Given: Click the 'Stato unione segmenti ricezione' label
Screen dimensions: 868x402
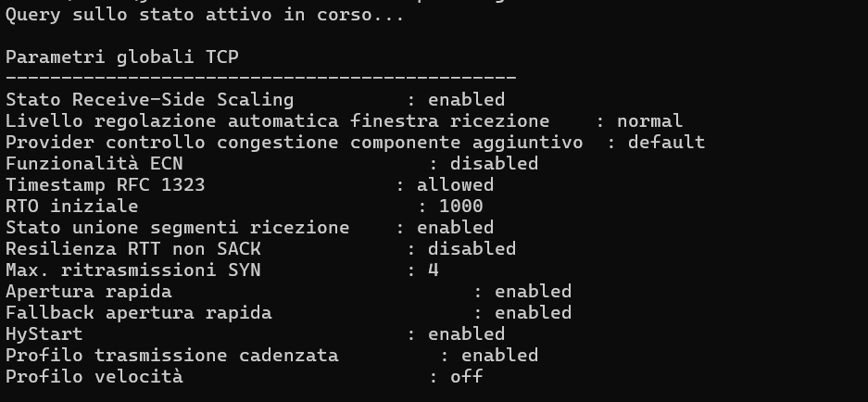Looking at the screenshot, I should (177, 228).
